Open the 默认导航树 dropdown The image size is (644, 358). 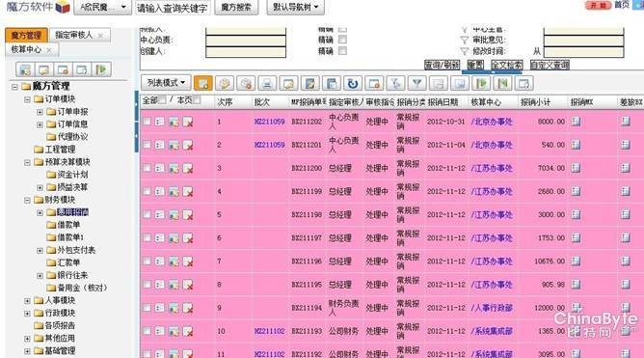(x=295, y=8)
